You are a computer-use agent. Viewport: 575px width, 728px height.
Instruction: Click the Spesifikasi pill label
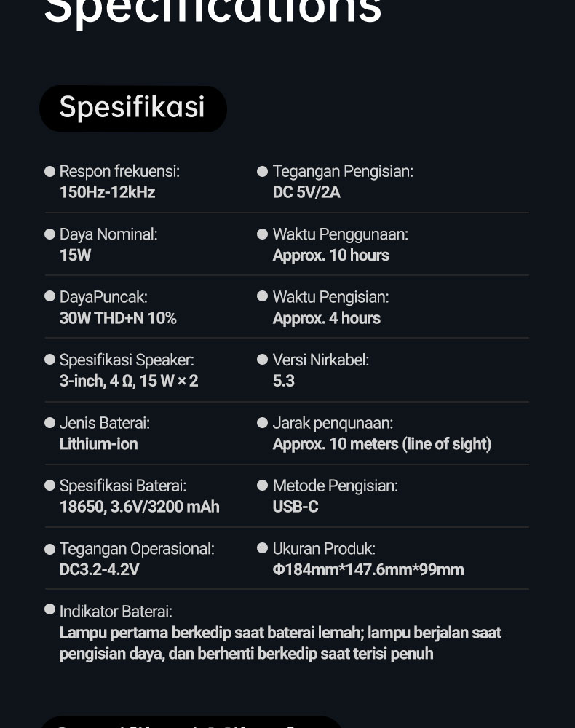point(132,108)
